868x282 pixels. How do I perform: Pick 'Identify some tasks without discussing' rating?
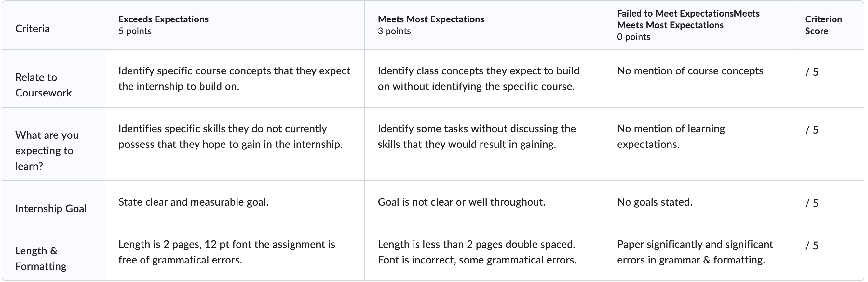pos(484,144)
